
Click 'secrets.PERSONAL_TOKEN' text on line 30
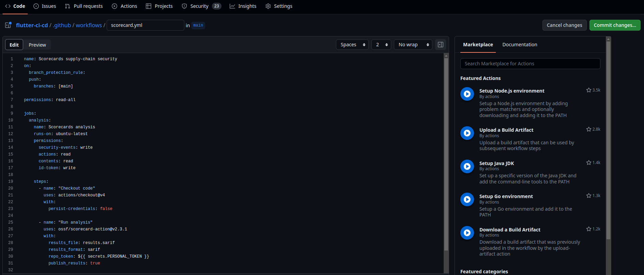[x=114, y=256]
